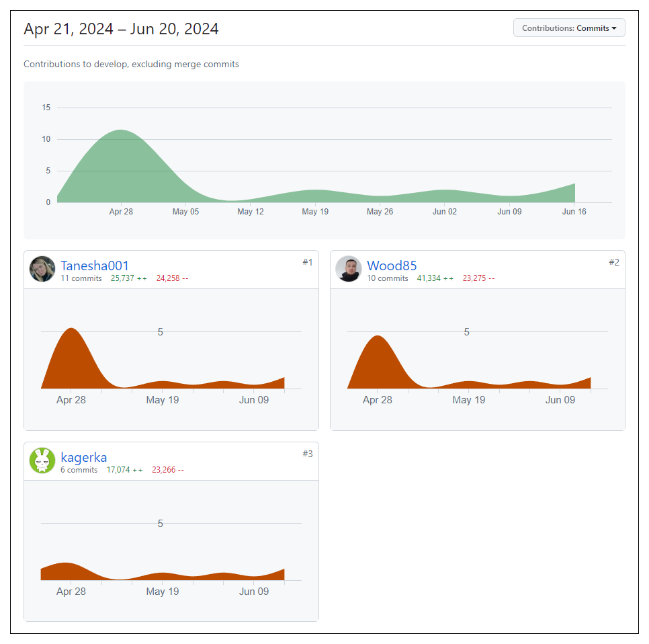649x644 pixels.
Task: Click the Jun 16 label on the main graph
Action: point(574,212)
